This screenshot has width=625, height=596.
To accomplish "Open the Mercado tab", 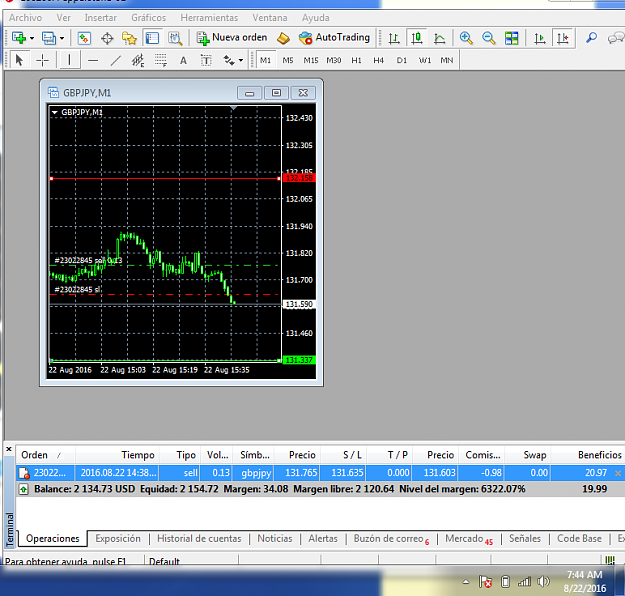I will click(469, 539).
